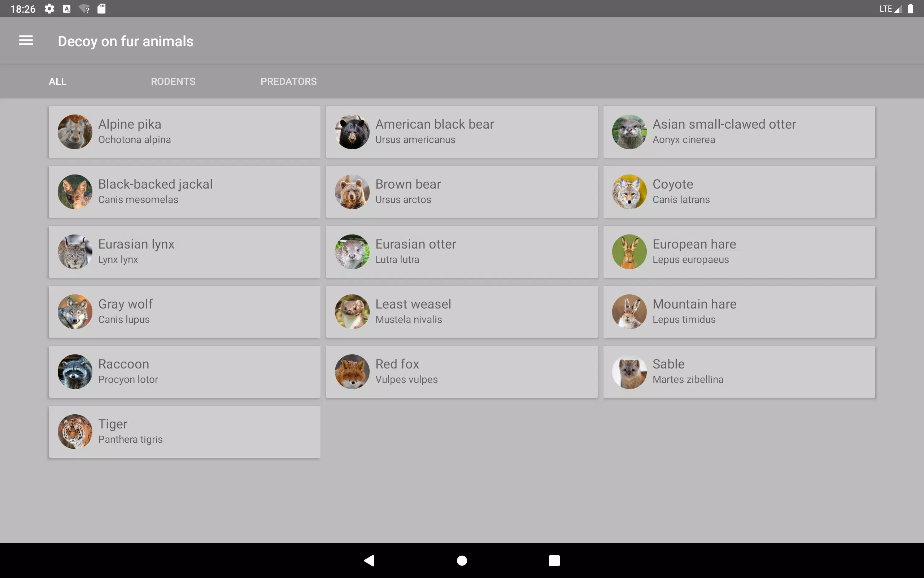The image size is (924, 578).
Task: Click the Martes zibellina subtitle
Action: (x=688, y=380)
